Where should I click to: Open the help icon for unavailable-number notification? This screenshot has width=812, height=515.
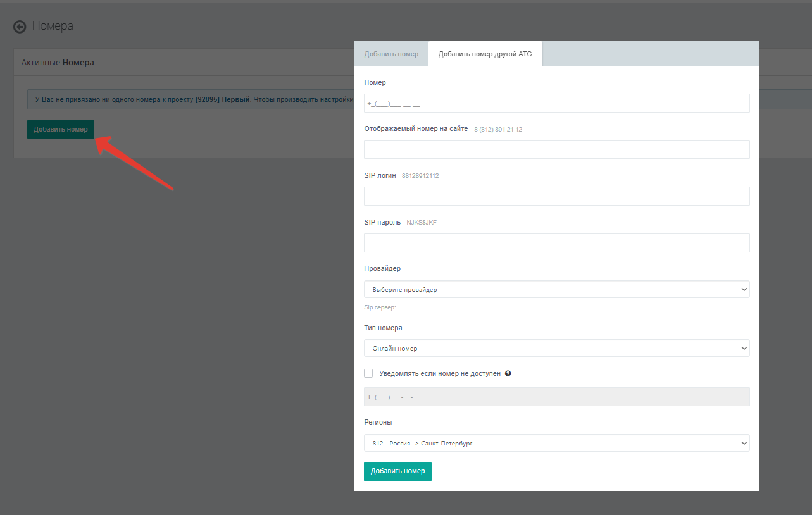[x=508, y=374]
